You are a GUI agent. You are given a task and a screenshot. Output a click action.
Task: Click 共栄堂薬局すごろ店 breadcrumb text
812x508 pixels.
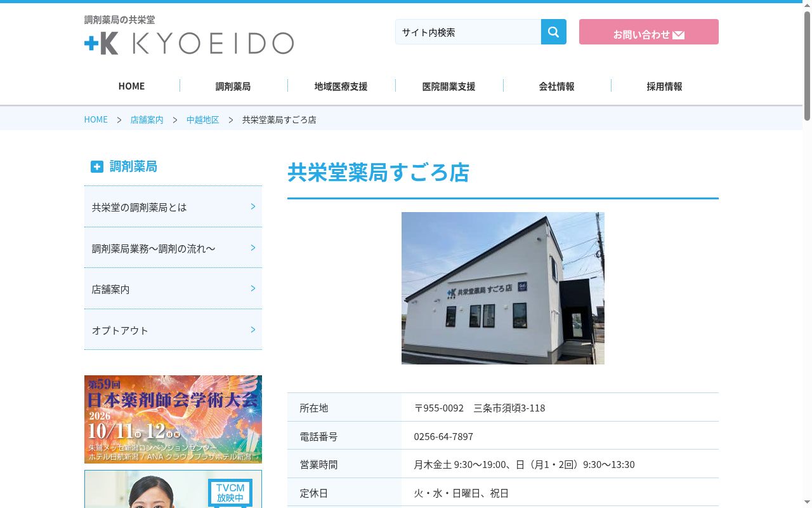279,119
